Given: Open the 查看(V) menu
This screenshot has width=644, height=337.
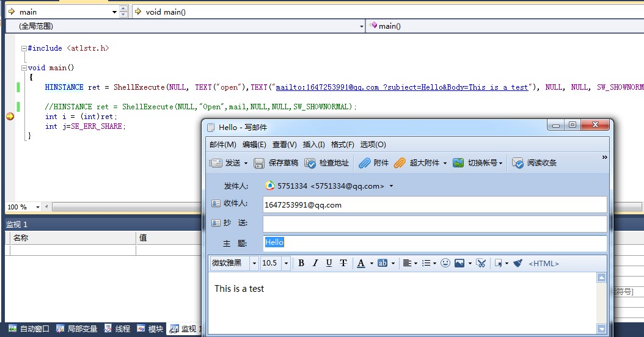Looking at the screenshot, I should tap(284, 145).
